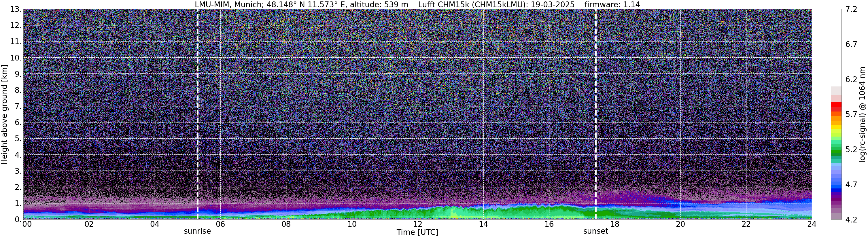Click the colorbar tick label '4.2'
Image resolution: width=868 pixels, height=238 pixels.
click(851, 220)
